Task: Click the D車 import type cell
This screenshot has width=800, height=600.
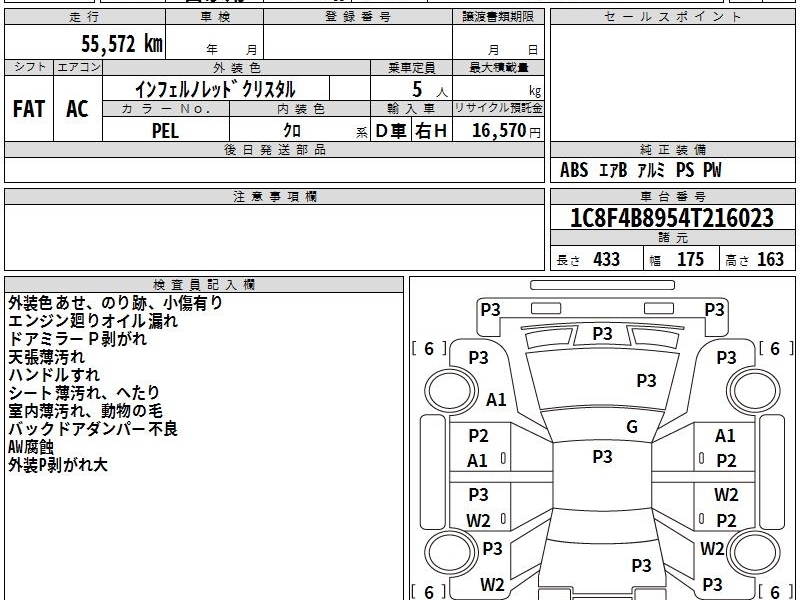Action: [391, 131]
